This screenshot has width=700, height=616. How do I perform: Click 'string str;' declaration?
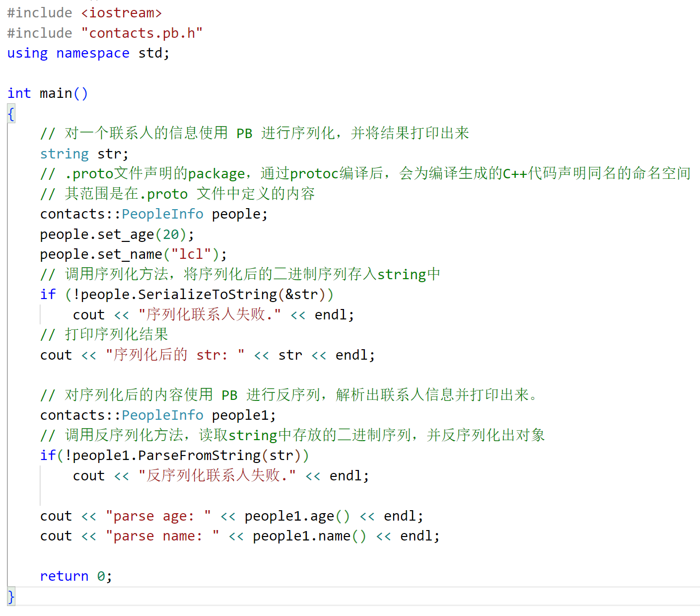(84, 154)
